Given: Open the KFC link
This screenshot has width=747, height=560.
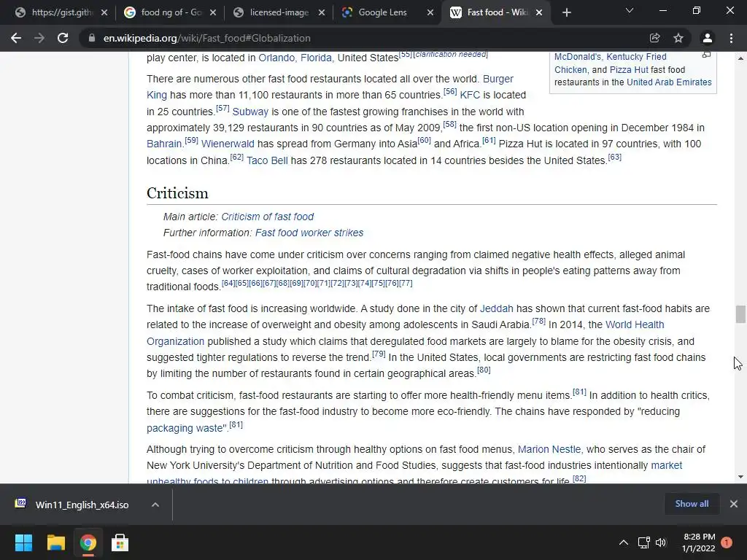Looking at the screenshot, I should pyautogui.click(x=470, y=95).
